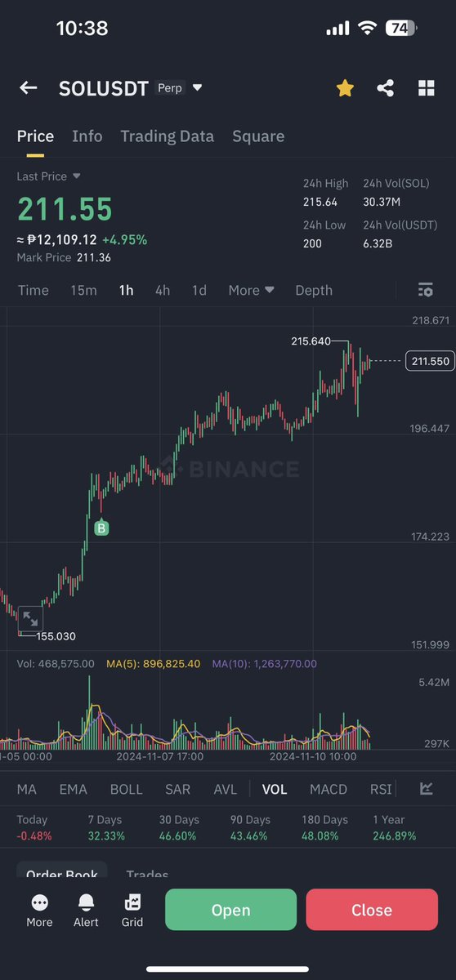The width and height of the screenshot is (456, 980).
Task: Open the SOLUSDT pair dropdown arrow
Action: click(197, 87)
